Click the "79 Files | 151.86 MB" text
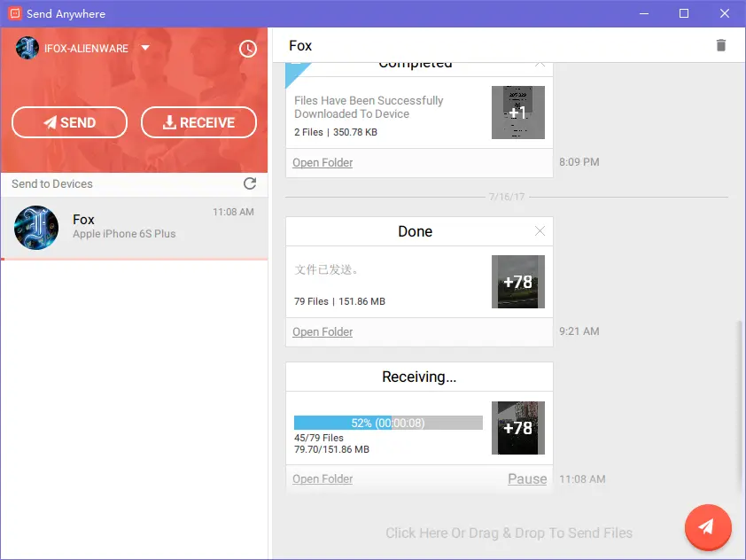Screen dimensions: 746x560 pyautogui.click(x=339, y=301)
